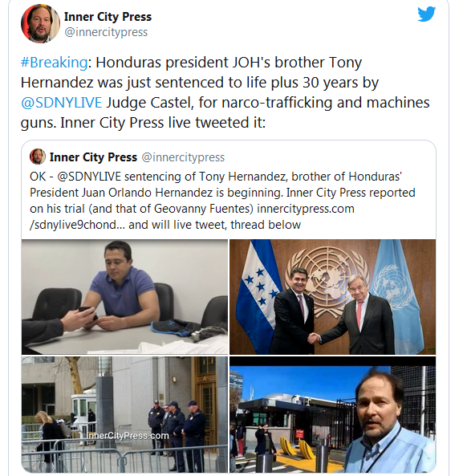Open the #Breaking hashtag link

(x=54, y=63)
